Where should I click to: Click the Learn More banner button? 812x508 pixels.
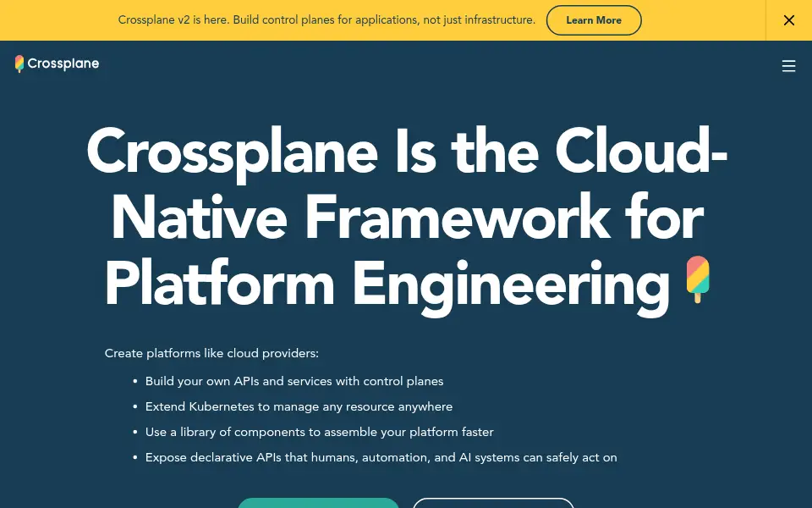coord(594,20)
